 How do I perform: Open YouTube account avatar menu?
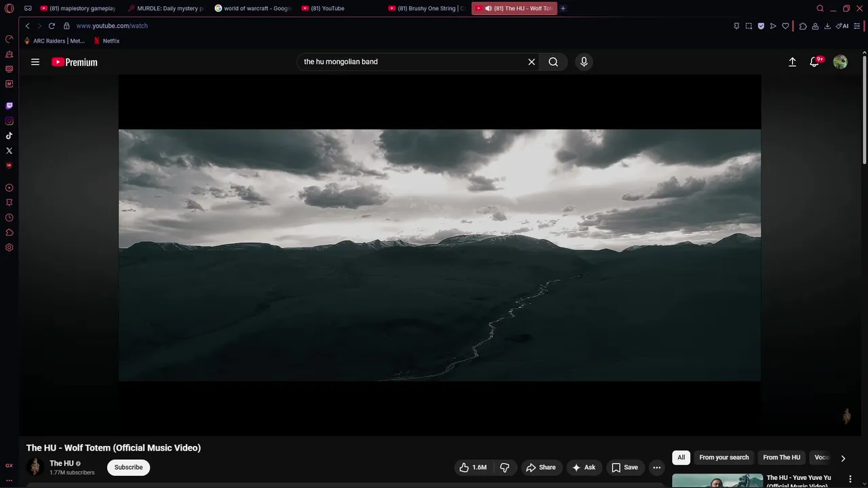click(840, 62)
